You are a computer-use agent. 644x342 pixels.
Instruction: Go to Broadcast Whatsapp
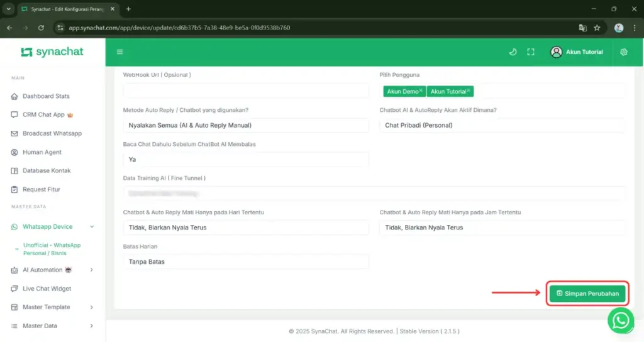click(52, 133)
